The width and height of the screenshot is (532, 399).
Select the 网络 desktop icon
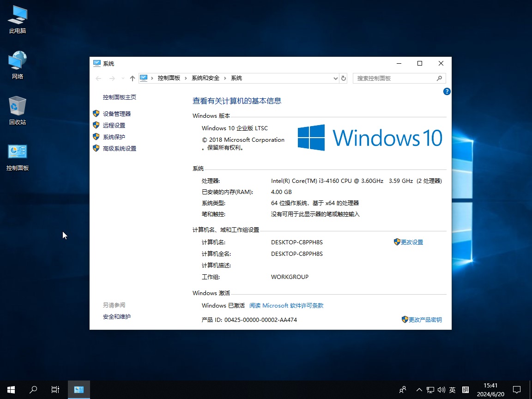coord(17,65)
